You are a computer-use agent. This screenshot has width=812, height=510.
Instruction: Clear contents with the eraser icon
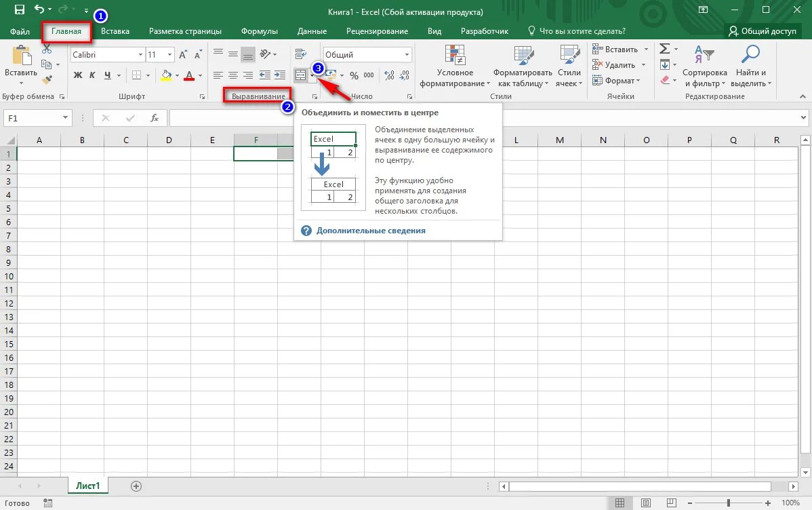665,80
